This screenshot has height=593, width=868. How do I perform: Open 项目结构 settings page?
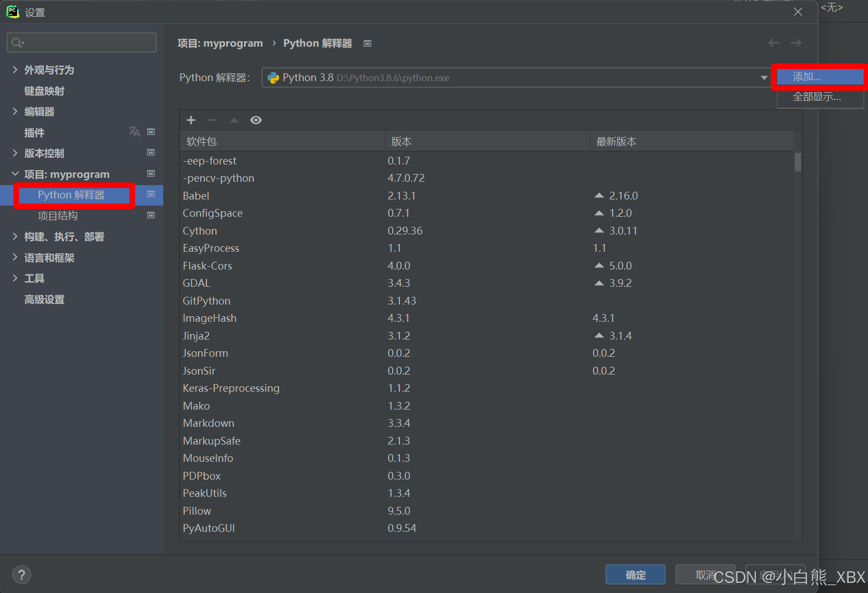[x=58, y=216]
